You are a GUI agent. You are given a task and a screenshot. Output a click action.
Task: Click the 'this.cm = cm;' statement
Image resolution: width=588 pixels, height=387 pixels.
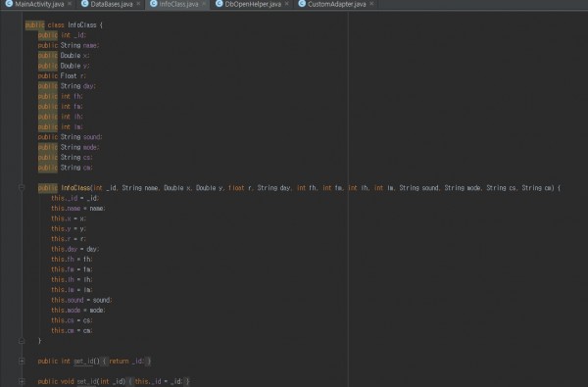click(x=72, y=330)
